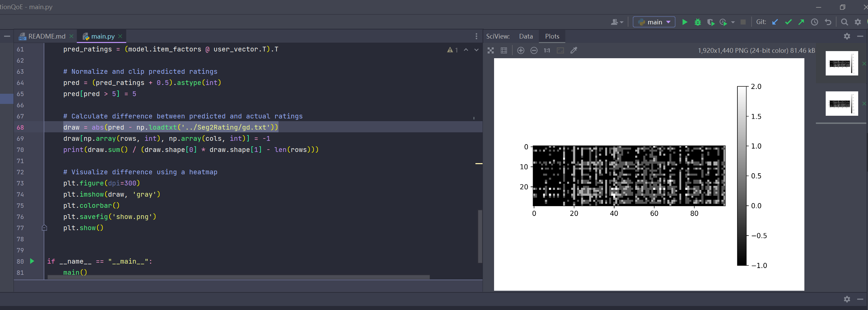
Task: Collapse code block at line 77
Action: 44,228
